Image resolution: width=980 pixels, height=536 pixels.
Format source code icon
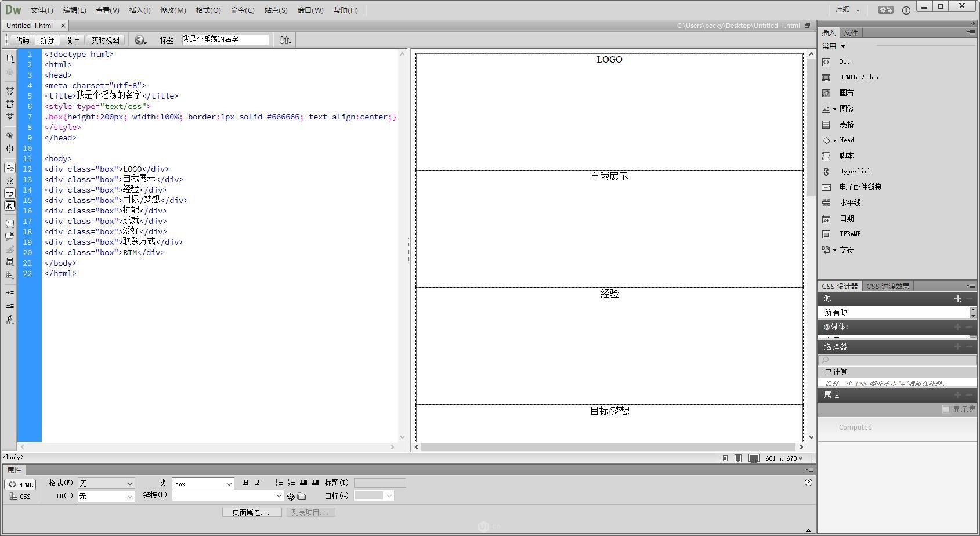[x=10, y=320]
